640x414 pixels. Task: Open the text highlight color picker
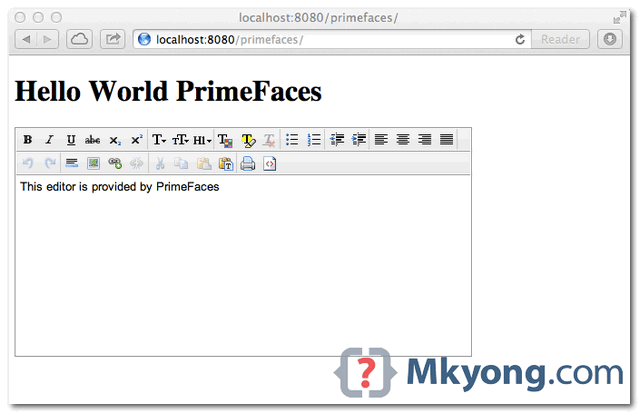coord(248,140)
